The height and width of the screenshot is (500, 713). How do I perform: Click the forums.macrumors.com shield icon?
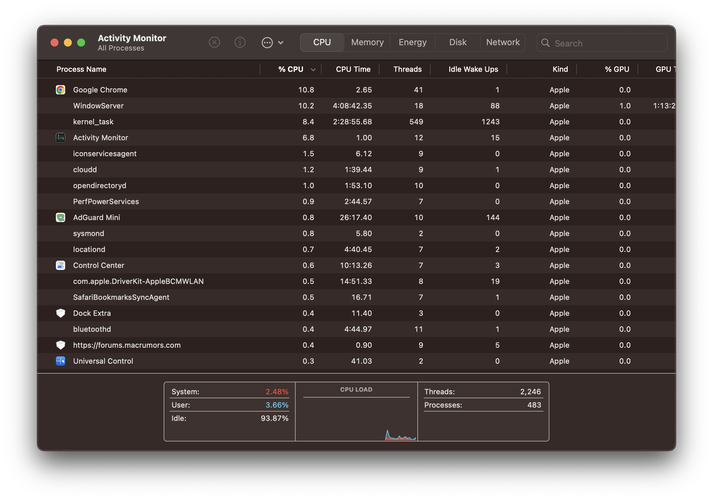(x=60, y=345)
